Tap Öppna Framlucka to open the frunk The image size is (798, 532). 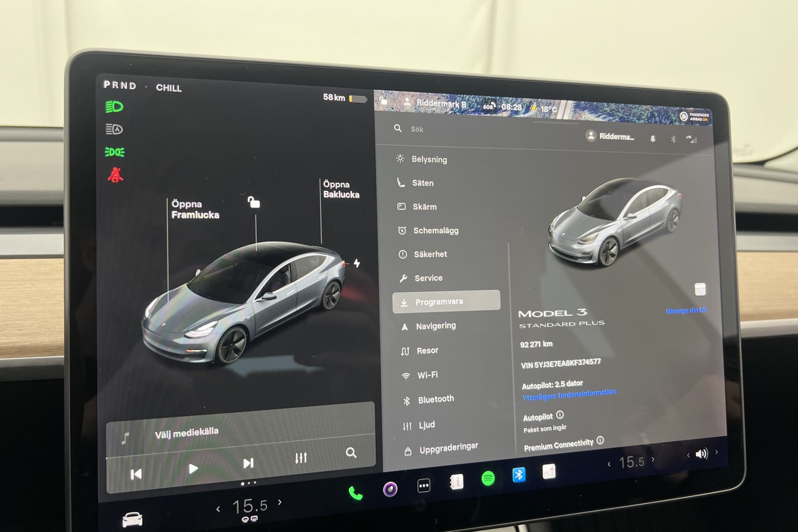[195, 210]
